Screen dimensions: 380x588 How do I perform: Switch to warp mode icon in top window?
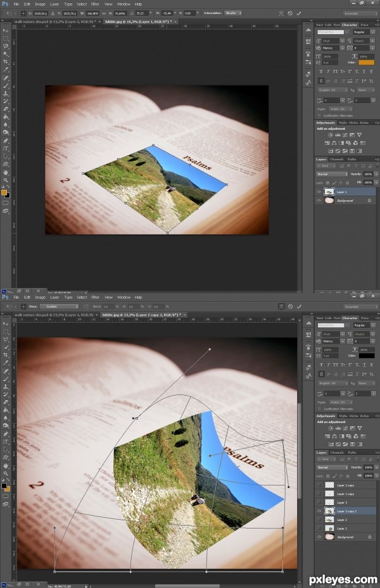click(x=281, y=13)
